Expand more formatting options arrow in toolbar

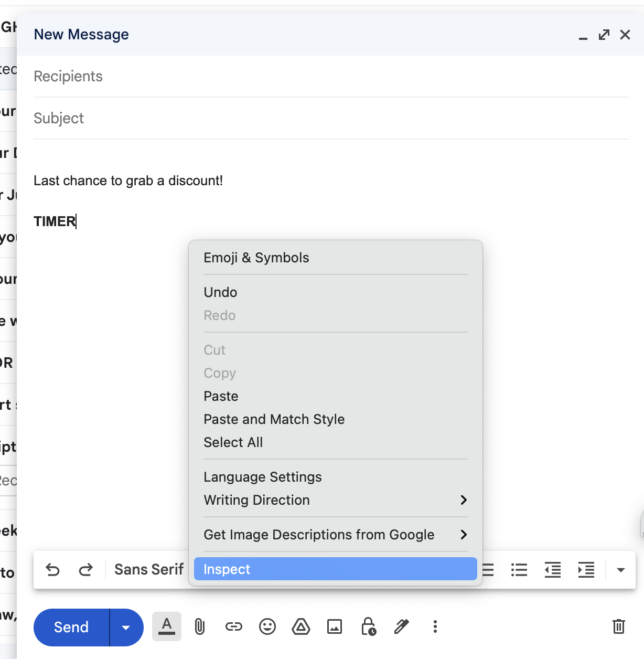click(x=621, y=570)
